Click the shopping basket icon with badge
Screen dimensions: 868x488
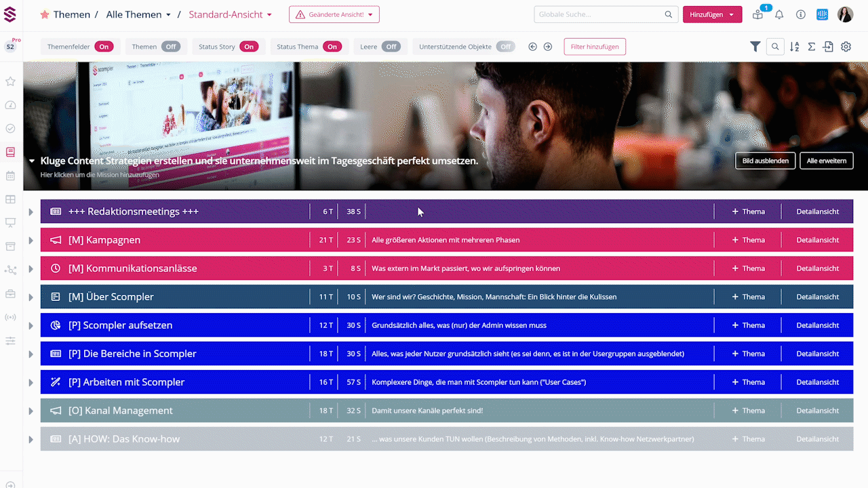click(757, 14)
